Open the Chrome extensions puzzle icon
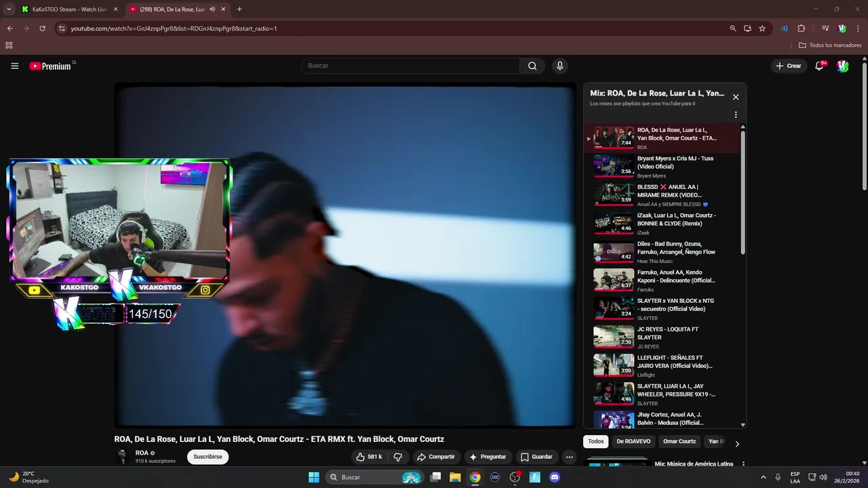The image size is (868, 488). coord(801,28)
